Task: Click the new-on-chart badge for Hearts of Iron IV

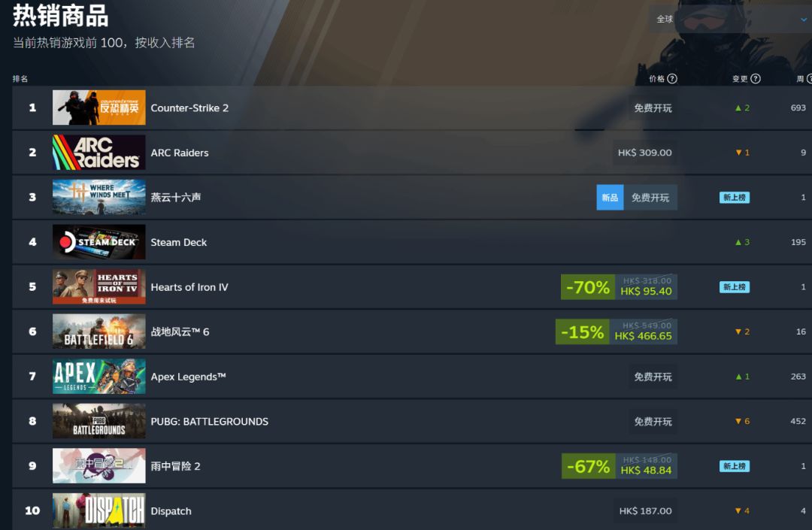Action: [x=734, y=287]
